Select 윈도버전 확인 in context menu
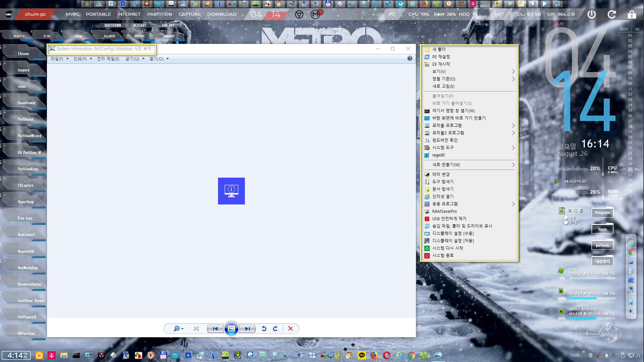 tap(469, 140)
